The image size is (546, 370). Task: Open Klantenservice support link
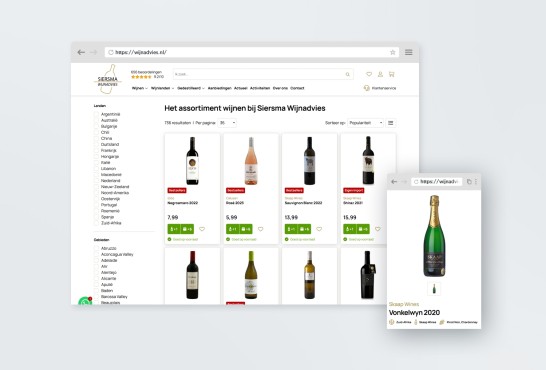(380, 88)
